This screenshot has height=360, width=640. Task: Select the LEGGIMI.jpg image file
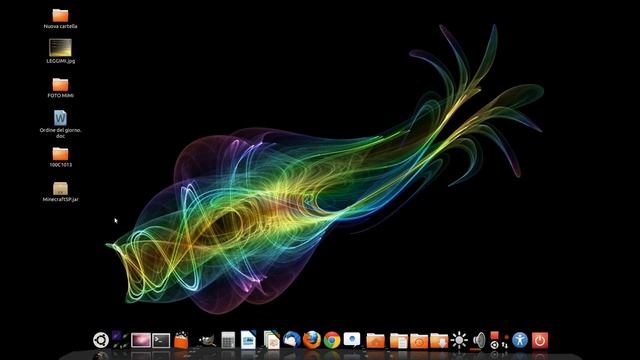pyautogui.click(x=60, y=51)
